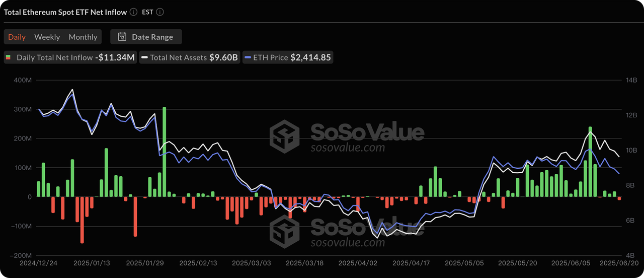Click the upper sosovalue.com watermark text
This screenshot has width=644, height=278.
click(x=347, y=148)
